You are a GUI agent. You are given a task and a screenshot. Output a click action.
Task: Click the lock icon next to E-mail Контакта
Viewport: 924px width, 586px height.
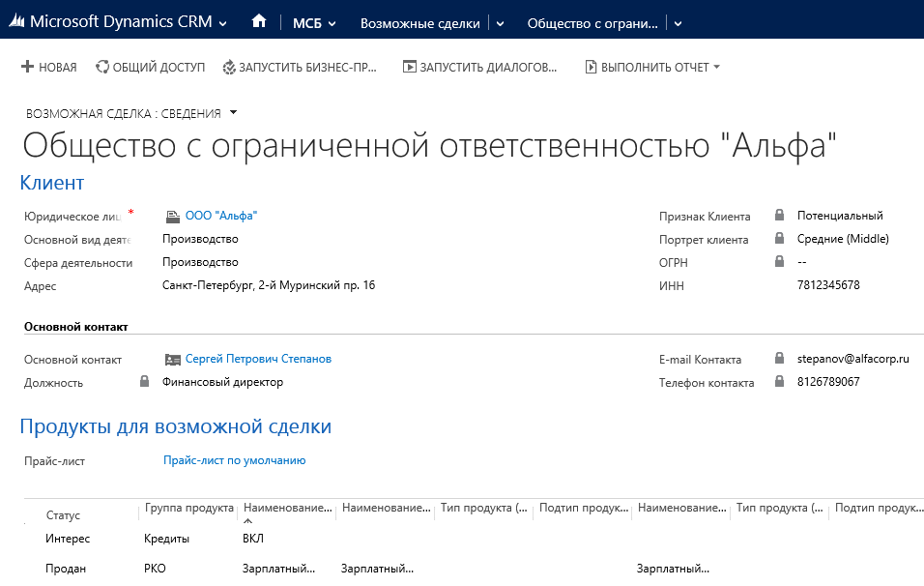tap(779, 358)
